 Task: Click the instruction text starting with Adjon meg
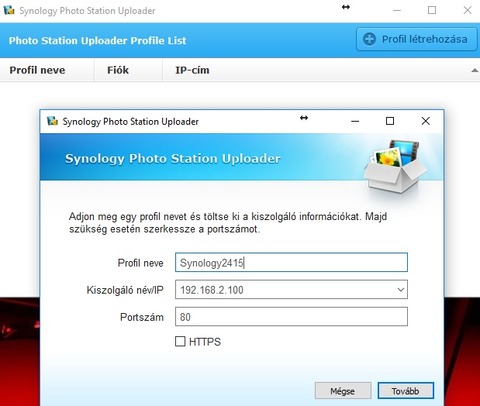click(x=228, y=223)
